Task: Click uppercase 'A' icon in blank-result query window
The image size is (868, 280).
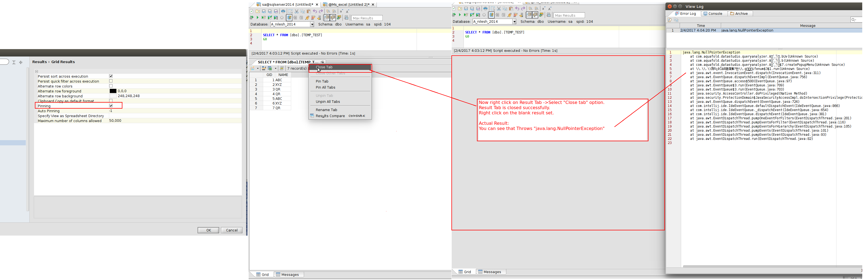Action: [550, 9]
